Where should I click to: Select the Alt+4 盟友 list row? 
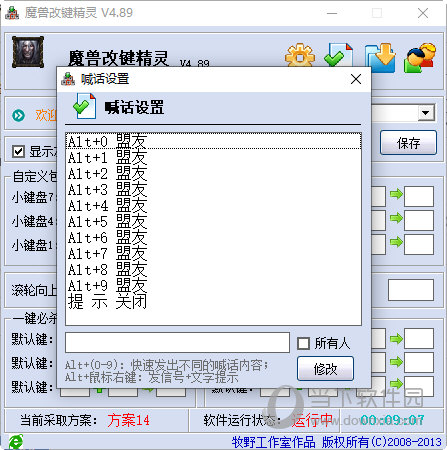[213, 205]
